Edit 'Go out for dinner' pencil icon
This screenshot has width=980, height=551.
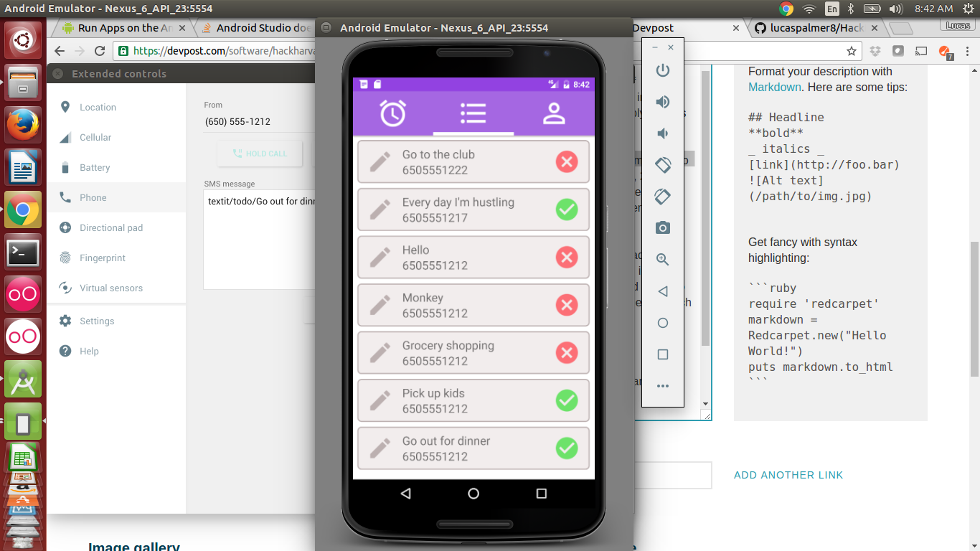pos(380,448)
